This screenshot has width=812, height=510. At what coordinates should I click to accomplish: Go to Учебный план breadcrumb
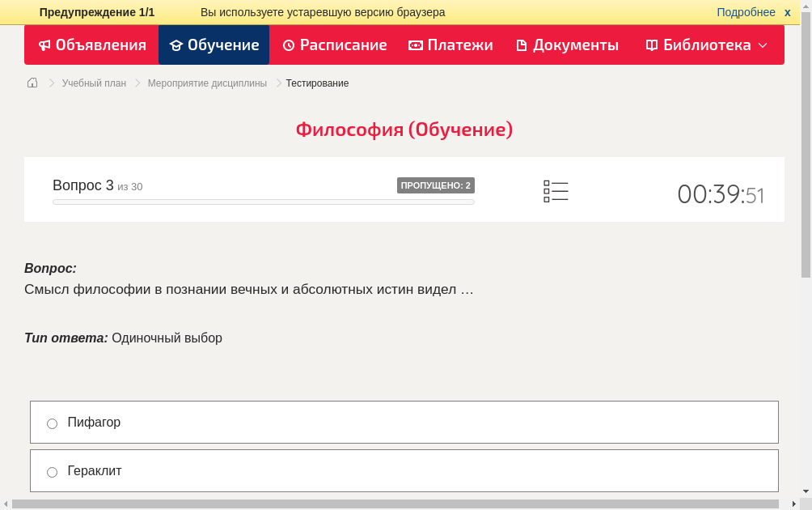(x=94, y=83)
